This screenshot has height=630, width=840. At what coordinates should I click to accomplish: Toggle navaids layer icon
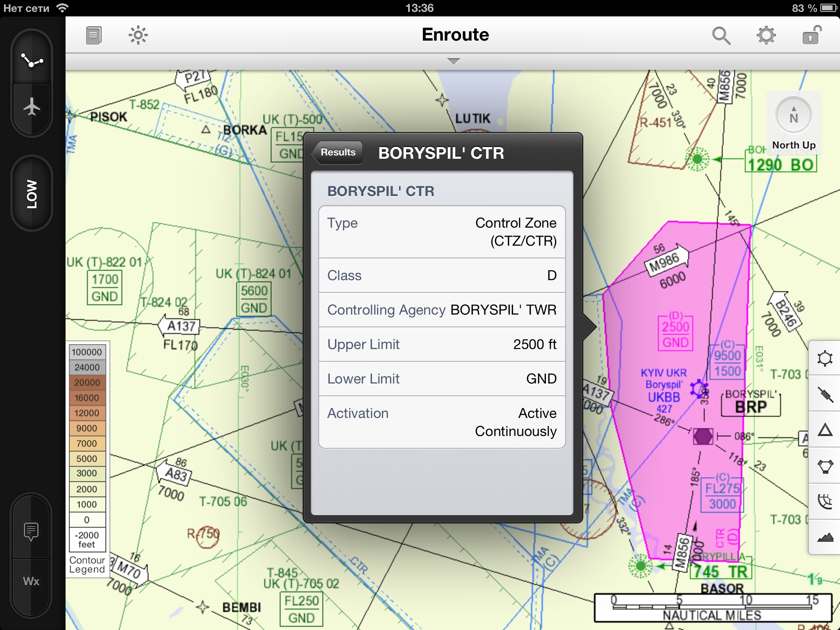[824, 466]
